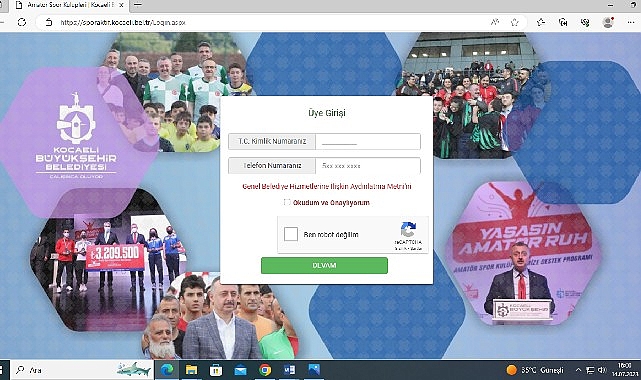Image resolution: width=641 pixels, height=380 pixels.
Task: Click the Windows search box Ara
Action: [82, 370]
